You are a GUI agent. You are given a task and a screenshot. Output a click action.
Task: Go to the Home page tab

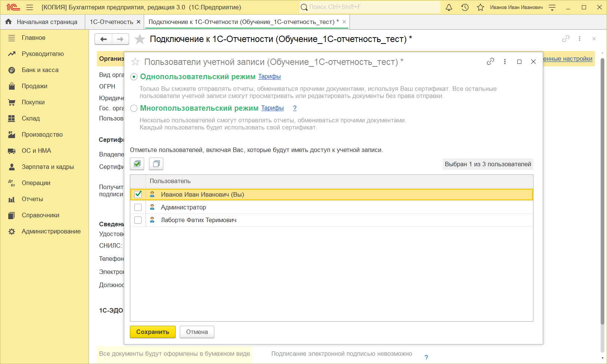tap(42, 22)
